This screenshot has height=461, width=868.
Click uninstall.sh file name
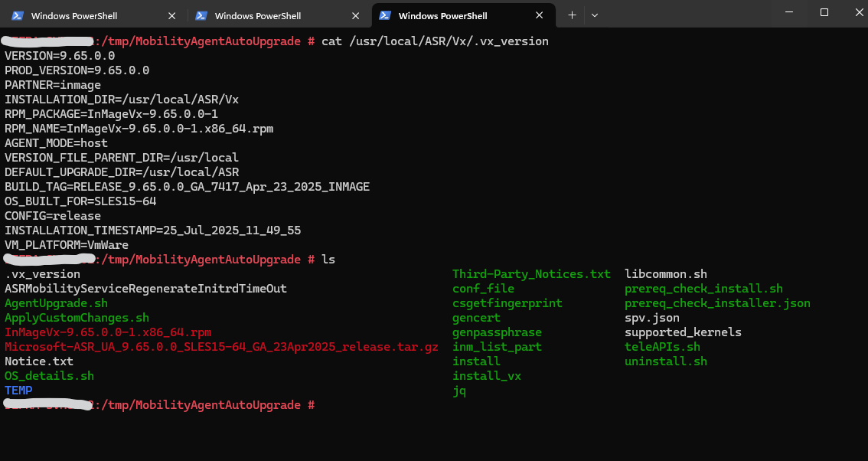point(666,361)
